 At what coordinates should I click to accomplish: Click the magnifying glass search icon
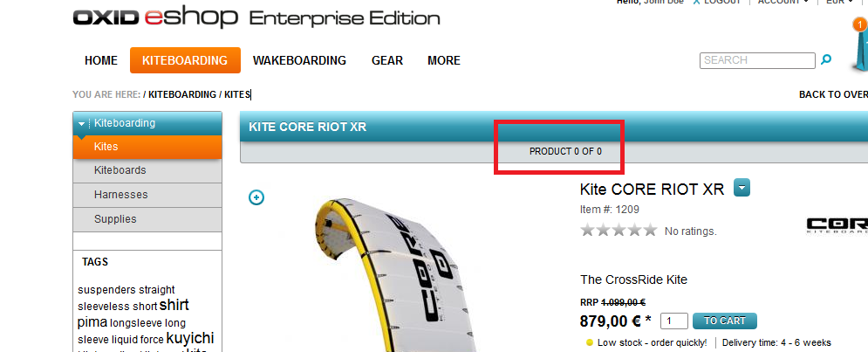(x=827, y=60)
